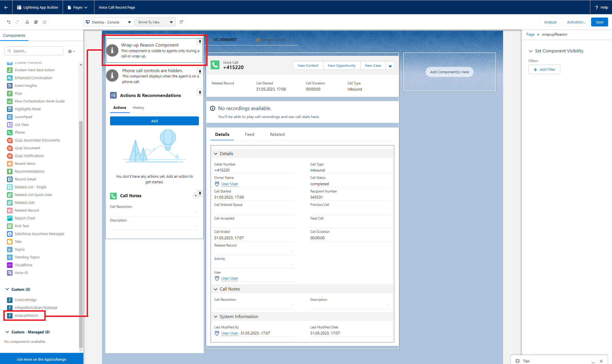
Task: Click the refresh canvas icon
Action: click(181, 22)
